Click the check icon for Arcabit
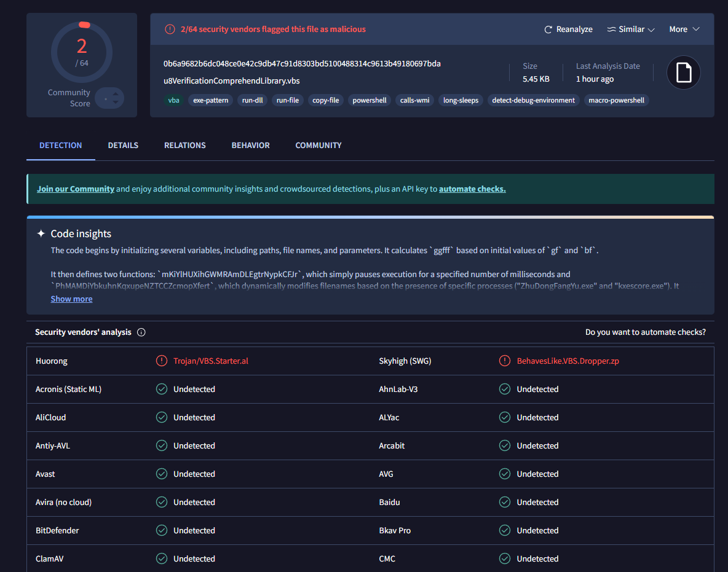This screenshot has height=572, width=728. (x=505, y=446)
